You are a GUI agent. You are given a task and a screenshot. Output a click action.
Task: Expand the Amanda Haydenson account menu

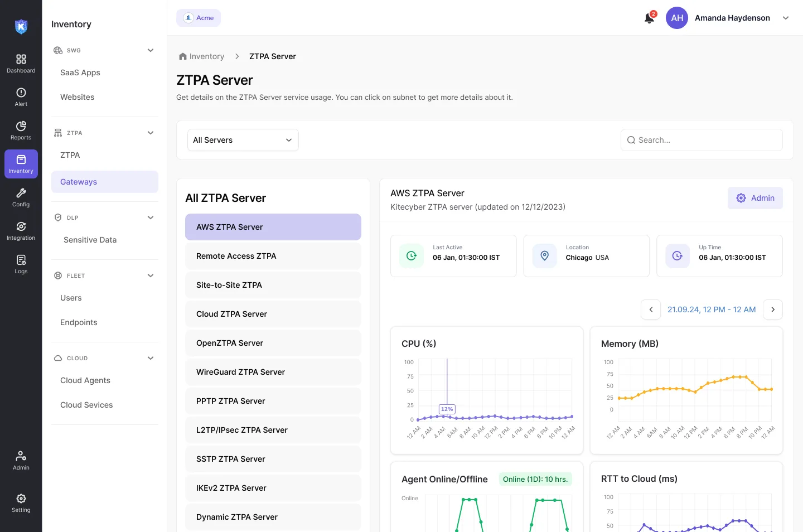pos(786,18)
